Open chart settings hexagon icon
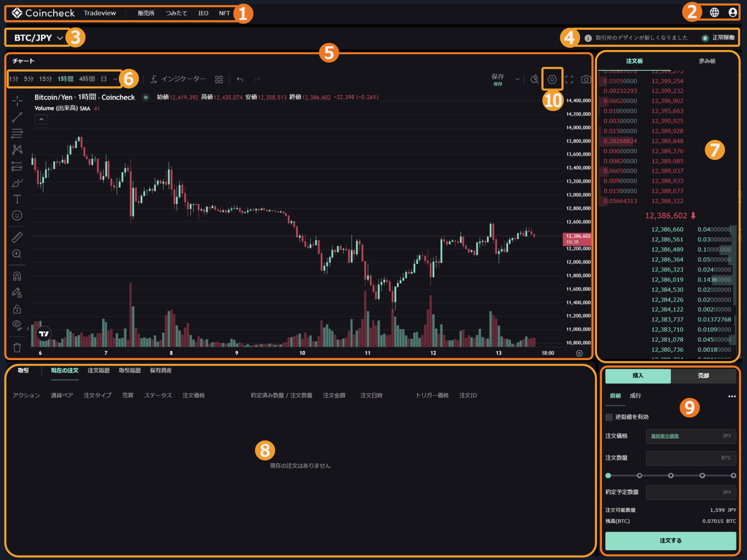Viewport: 747px width, 560px height. [552, 79]
